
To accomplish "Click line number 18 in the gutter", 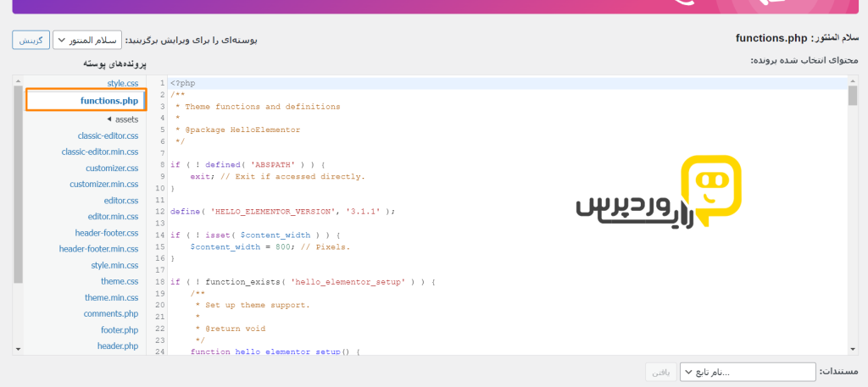I will coord(160,282).
